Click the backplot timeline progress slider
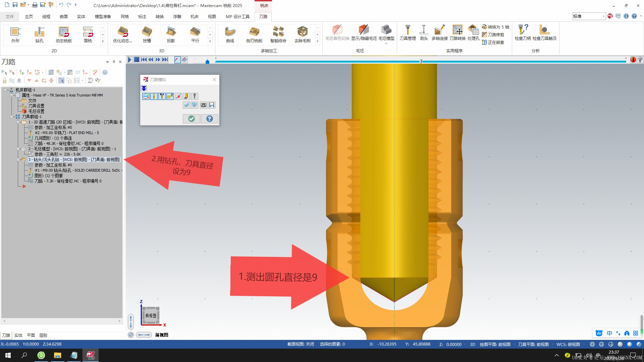 (x=421, y=61)
